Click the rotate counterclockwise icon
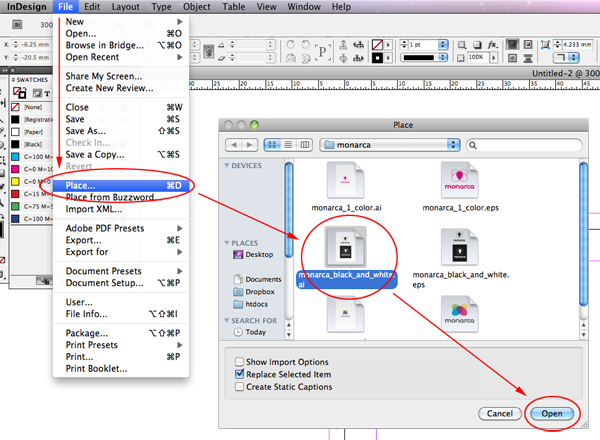 point(305,45)
